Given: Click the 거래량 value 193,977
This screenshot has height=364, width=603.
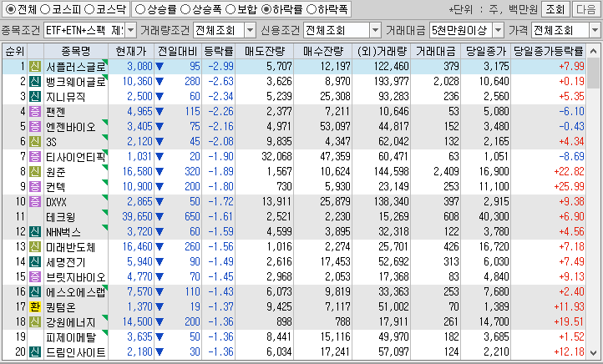Looking at the screenshot, I should point(392,82).
